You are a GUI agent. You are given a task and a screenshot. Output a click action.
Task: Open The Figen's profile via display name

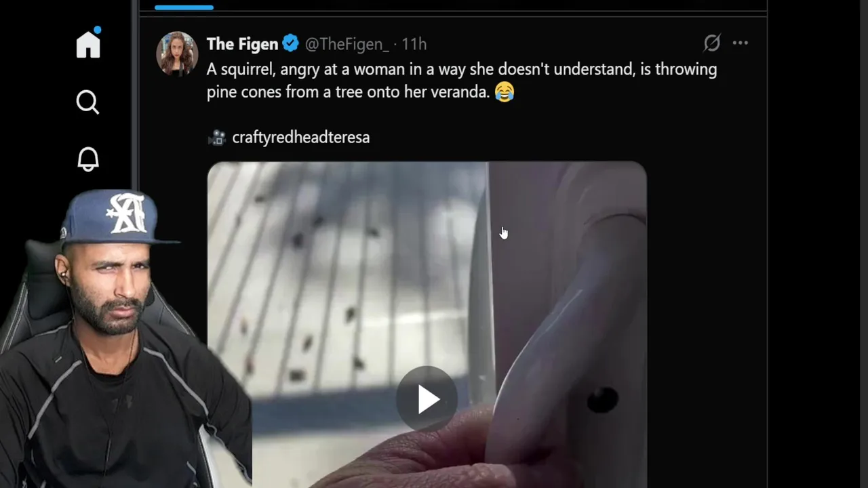[242, 44]
